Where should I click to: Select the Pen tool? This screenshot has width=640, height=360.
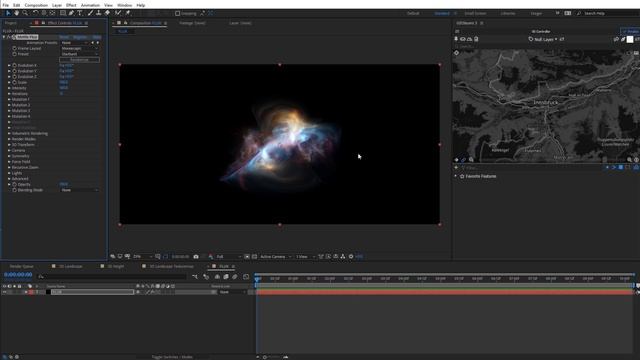(x=71, y=13)
